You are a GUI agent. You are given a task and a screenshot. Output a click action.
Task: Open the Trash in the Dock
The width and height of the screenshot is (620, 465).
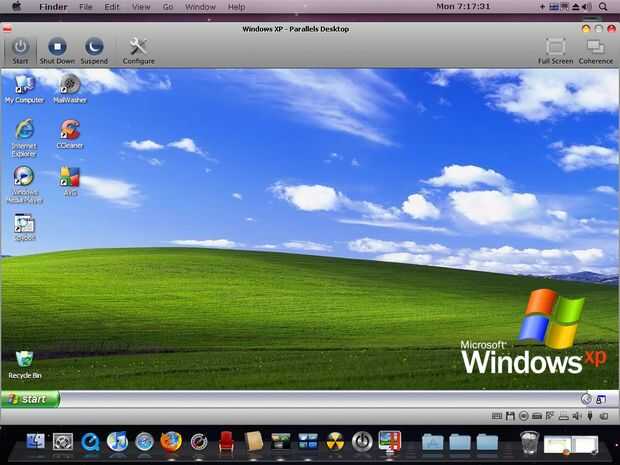coord(529,442)
